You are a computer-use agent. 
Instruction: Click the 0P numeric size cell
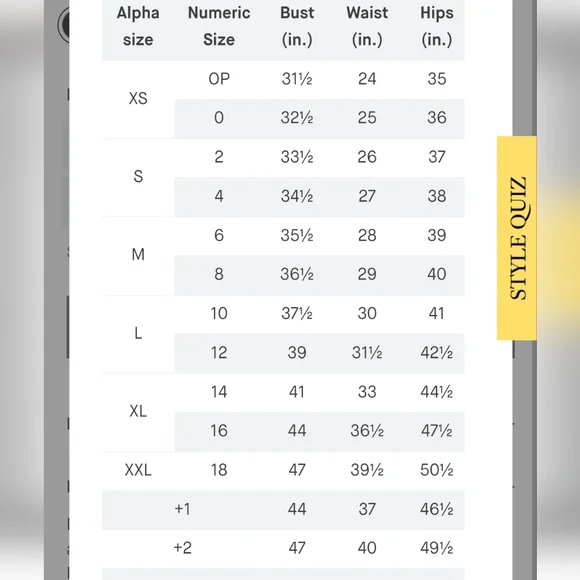(x=219, y=79)
